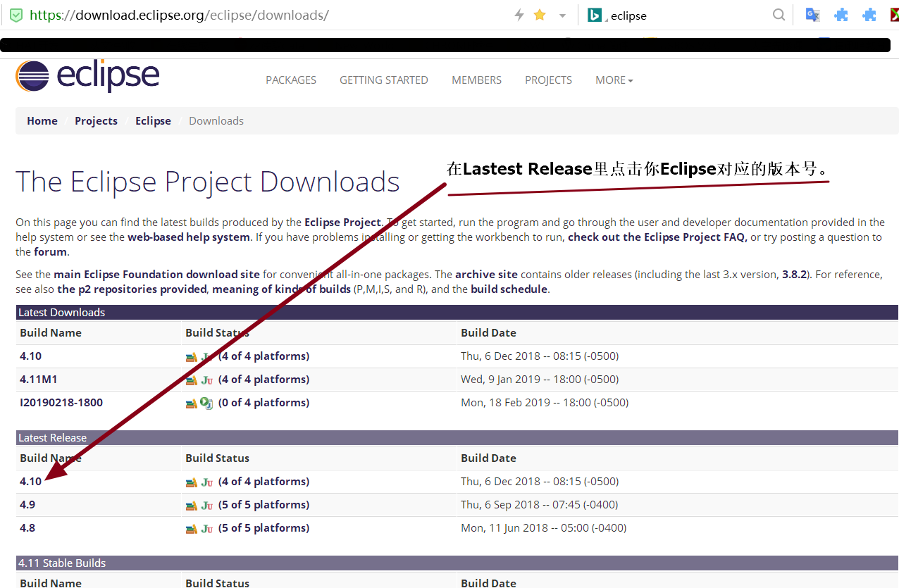The image size is (899, 588).
Task: Click the books icon in the 4.8 row
Action: 191,529
